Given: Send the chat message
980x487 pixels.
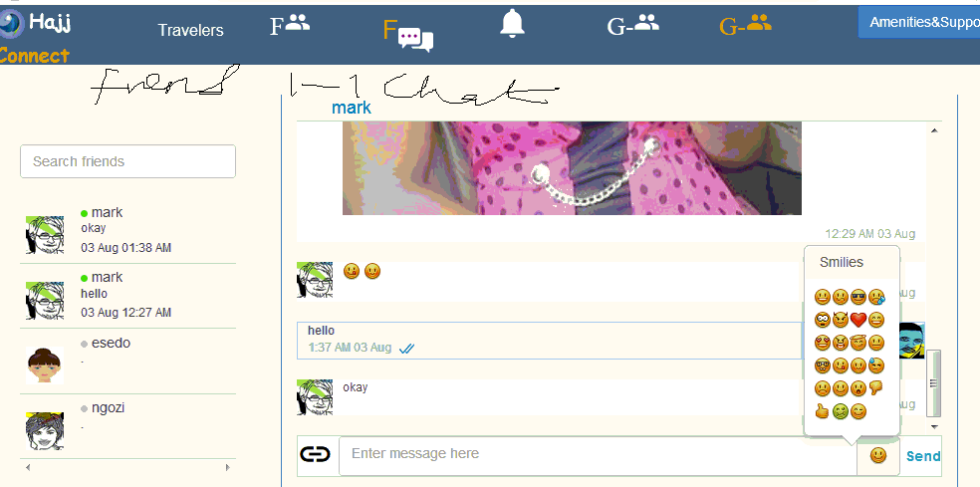Looking at the screenshot, I should point(923,456).
